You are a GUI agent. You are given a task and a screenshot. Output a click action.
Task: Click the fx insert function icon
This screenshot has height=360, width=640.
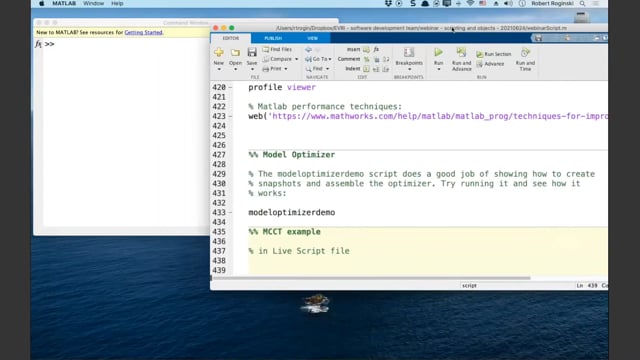tap(376, 49)
